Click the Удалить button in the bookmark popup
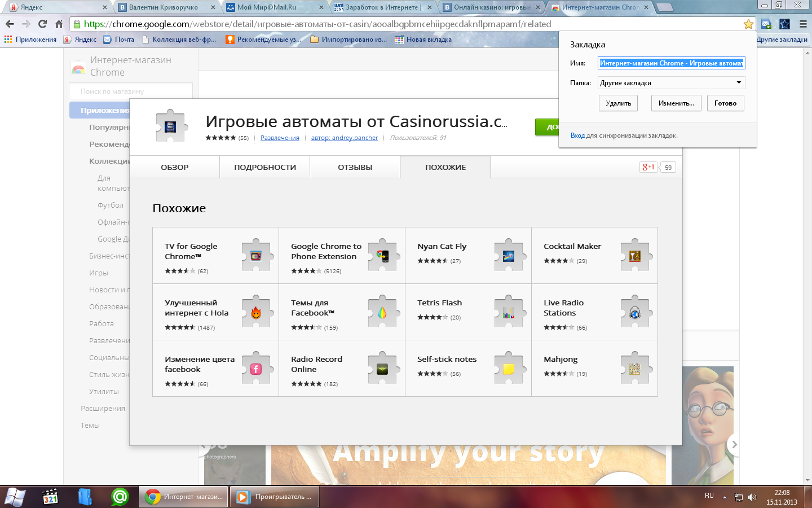Image resolution: width=812 pixels, height=508 pixels. [x=619, y=103]
